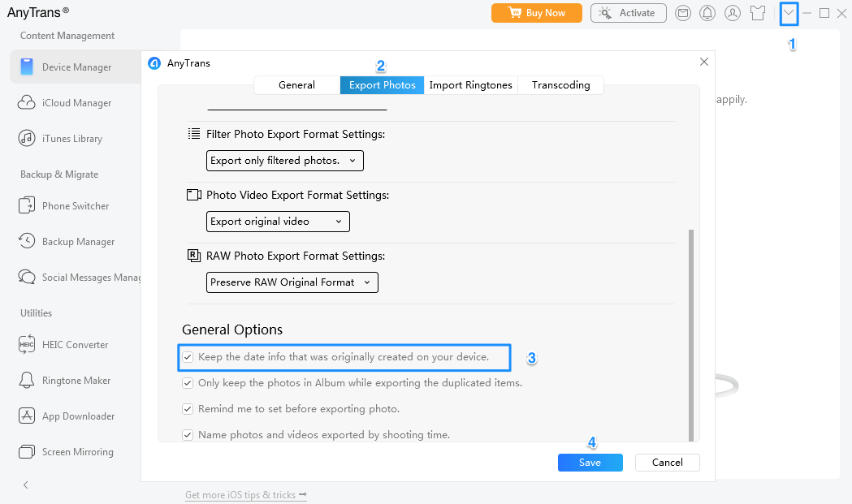Open the dropdown menu chevron in title bar
This screenshot has width=852, height=504.
pyautogui.click(x=789, y=13)
